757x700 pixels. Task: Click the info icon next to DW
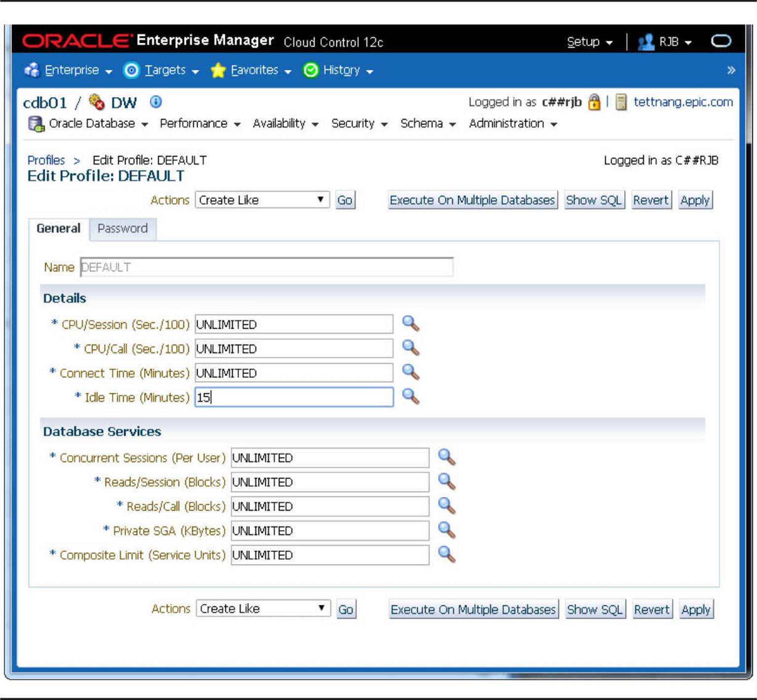[x=156, y=102]
